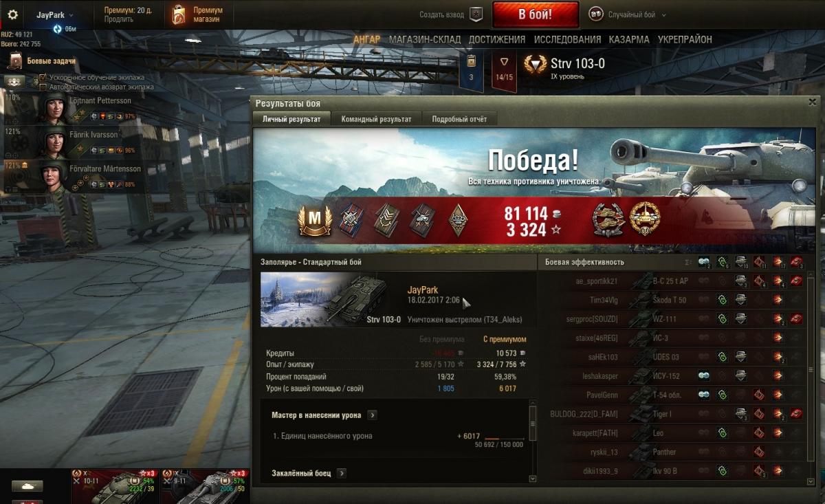
Task: Open the Исследования menu
Action: [567, 40]
